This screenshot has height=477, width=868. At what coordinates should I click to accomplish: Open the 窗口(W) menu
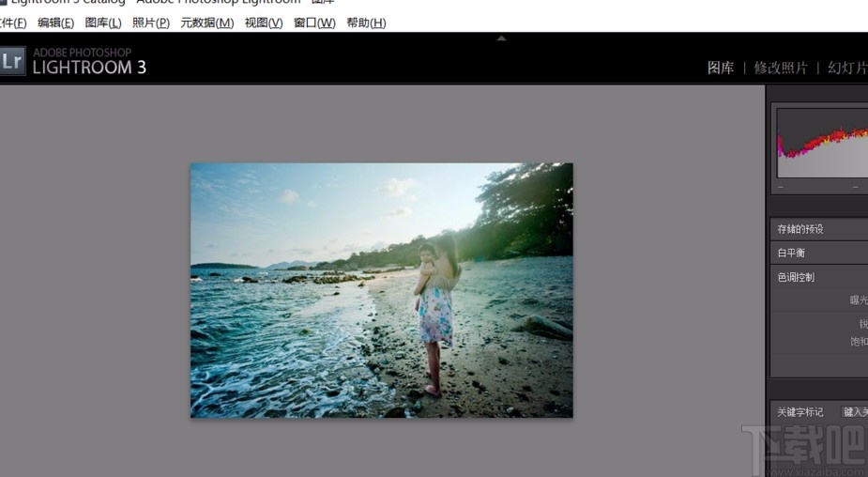click(x=314, y=23)
